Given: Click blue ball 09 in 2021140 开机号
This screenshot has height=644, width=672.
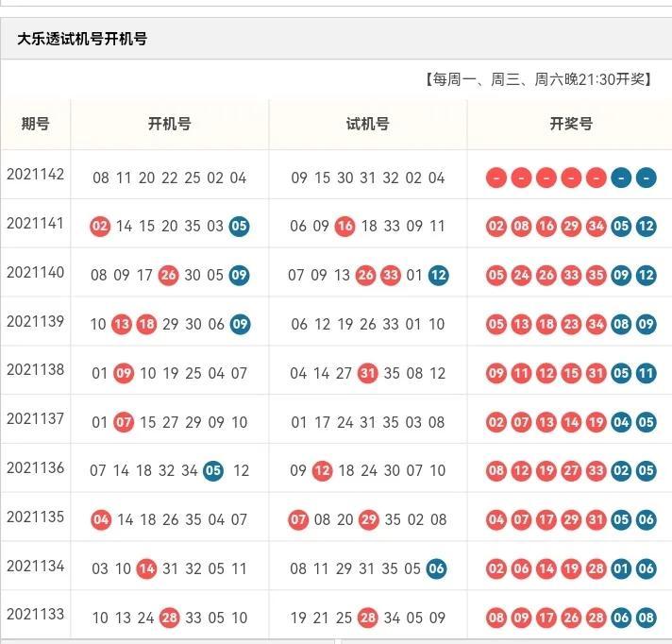Looking at the screenshot, I should (x=239, y=276).
